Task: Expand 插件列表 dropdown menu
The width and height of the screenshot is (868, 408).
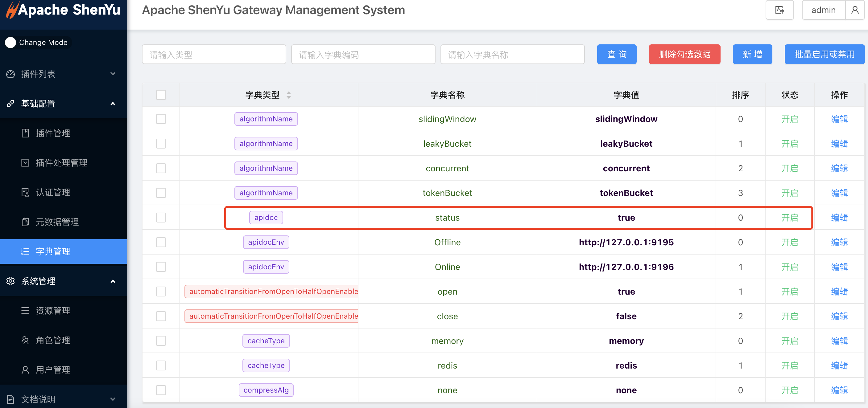Action: click(63, 74)
